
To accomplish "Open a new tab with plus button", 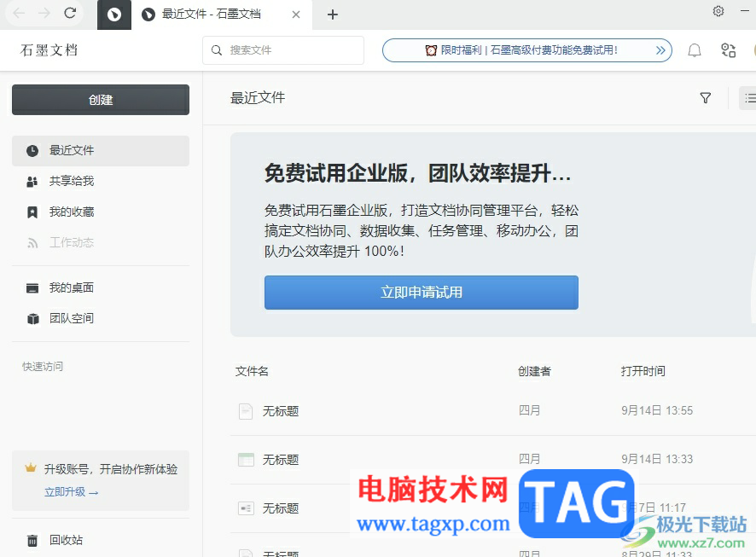I will pyautogui.click(x=332, y=15).
